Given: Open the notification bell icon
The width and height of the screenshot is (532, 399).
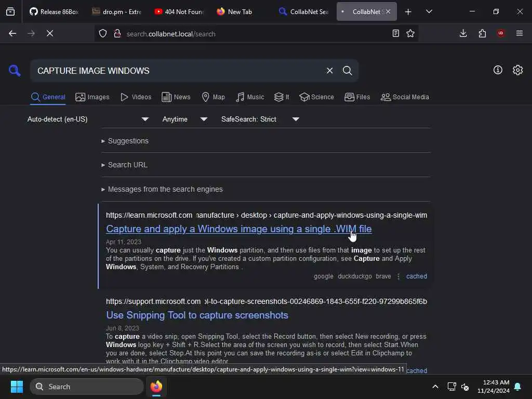Looking at the screenshot, I should tap(518, 387).
